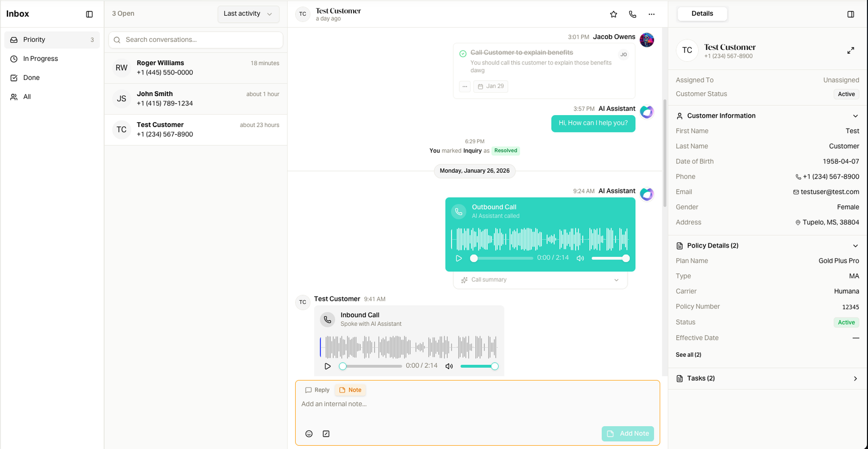Collapse the Inbox sidebar panel icon
The height and width of the screenshot is (449, 868).
click(90, 14)
